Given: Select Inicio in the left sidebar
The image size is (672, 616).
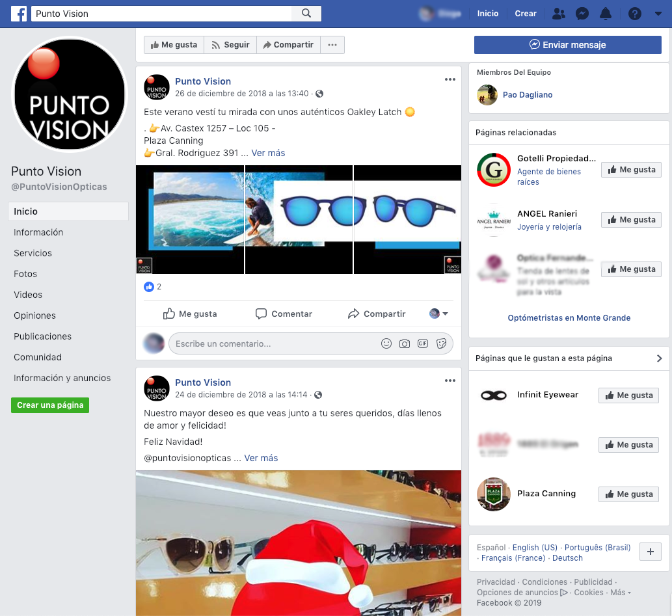Looking at the screenshot, I should (x=68, y=211).
